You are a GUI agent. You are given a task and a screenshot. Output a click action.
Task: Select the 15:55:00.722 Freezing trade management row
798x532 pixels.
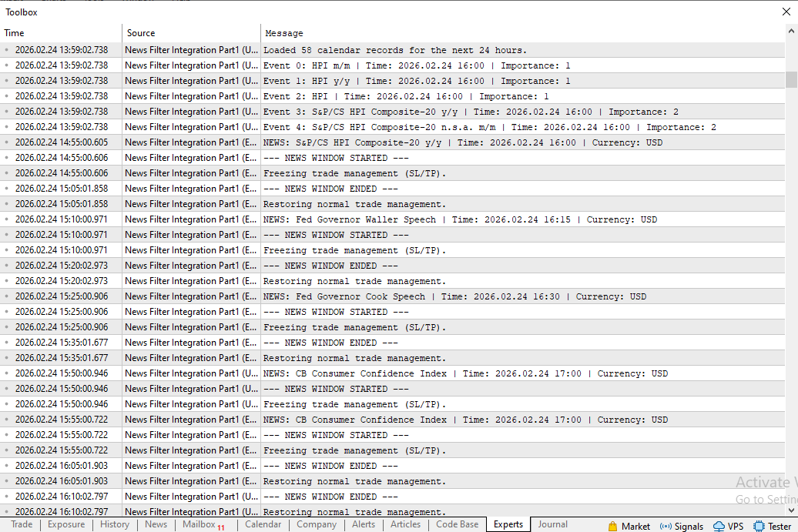(392, 450)
